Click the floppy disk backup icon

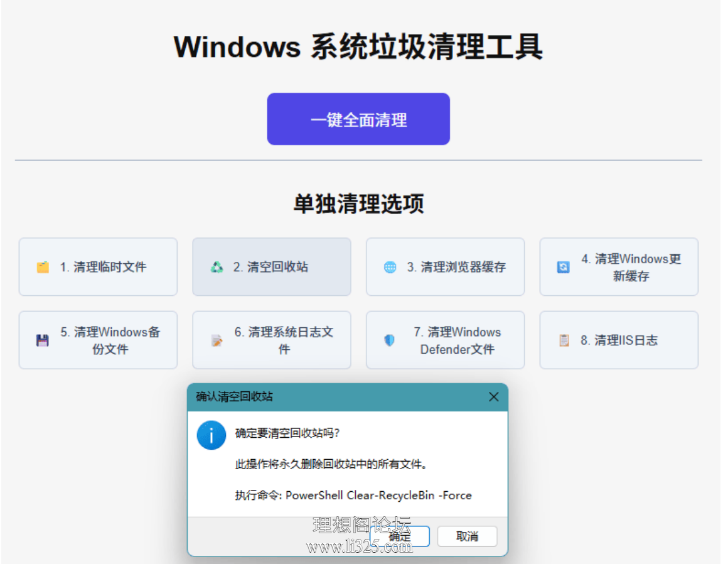click(42, 340)
